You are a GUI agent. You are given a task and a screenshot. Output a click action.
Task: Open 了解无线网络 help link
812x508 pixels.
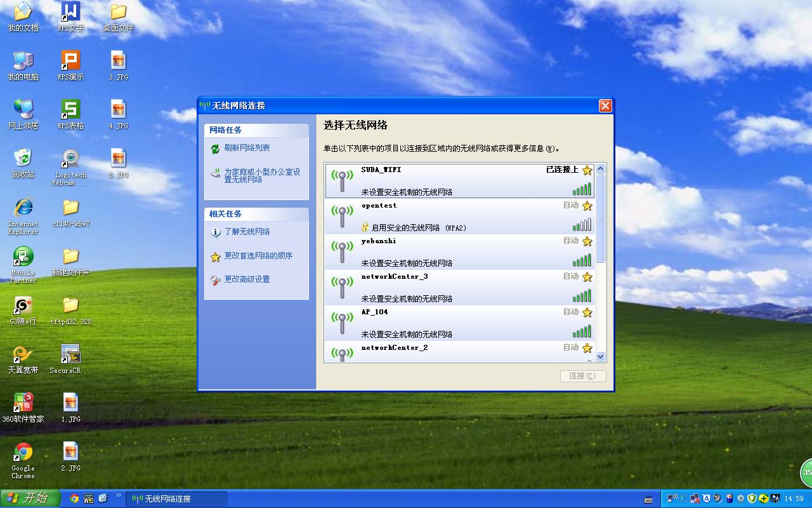click(x=247, y=232)
